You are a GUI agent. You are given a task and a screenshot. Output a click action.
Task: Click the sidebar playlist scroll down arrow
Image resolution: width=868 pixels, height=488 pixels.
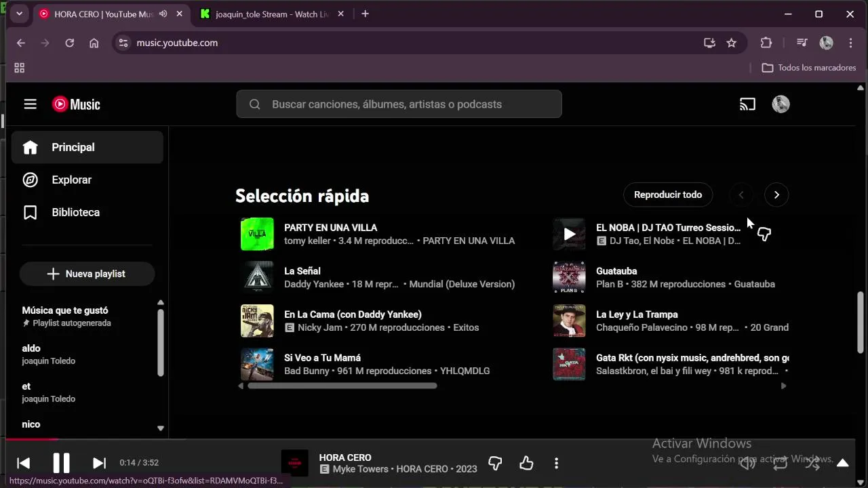(161, 428)
